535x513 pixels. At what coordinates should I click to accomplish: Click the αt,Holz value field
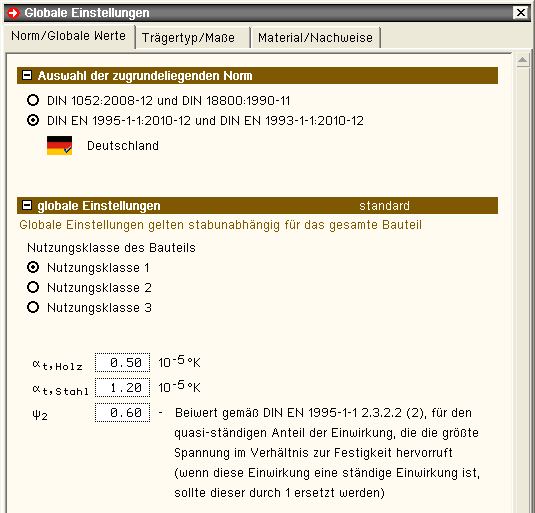(x=122, y=363)
